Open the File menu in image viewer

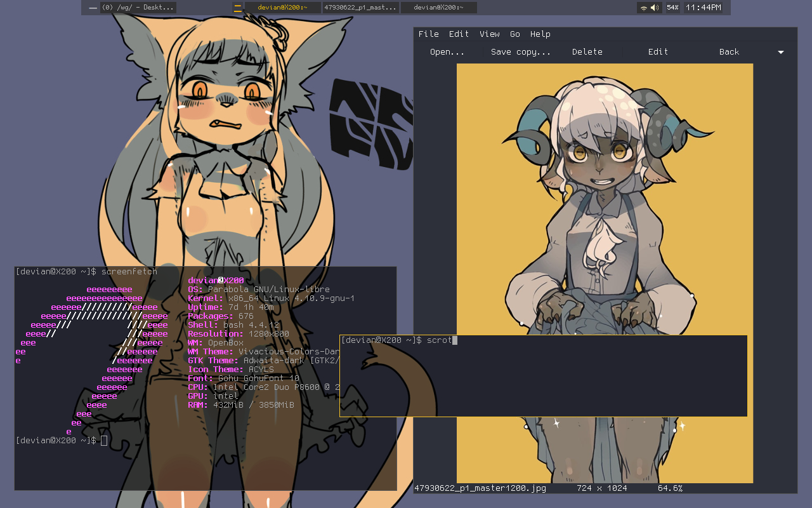[428, 34]
